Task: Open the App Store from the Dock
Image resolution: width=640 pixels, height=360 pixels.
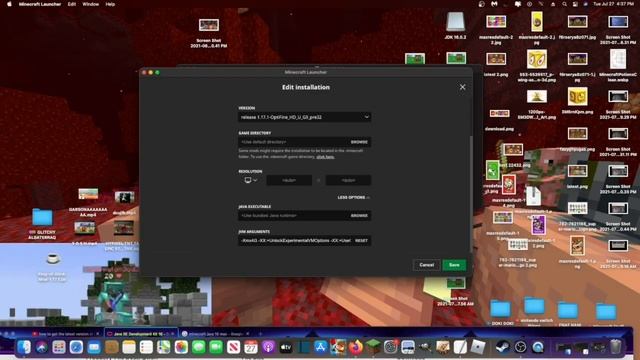Action: click(320, 347)
